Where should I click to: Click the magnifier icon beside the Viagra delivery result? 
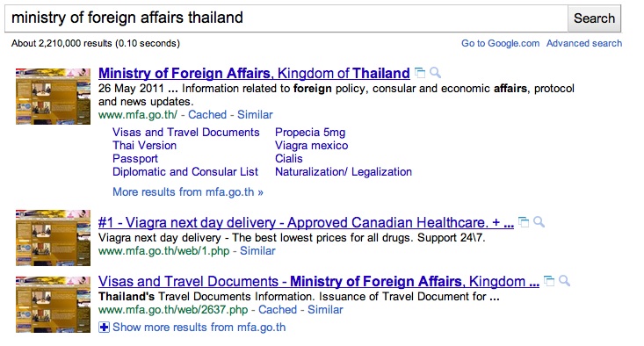click(x=539, y=222)
